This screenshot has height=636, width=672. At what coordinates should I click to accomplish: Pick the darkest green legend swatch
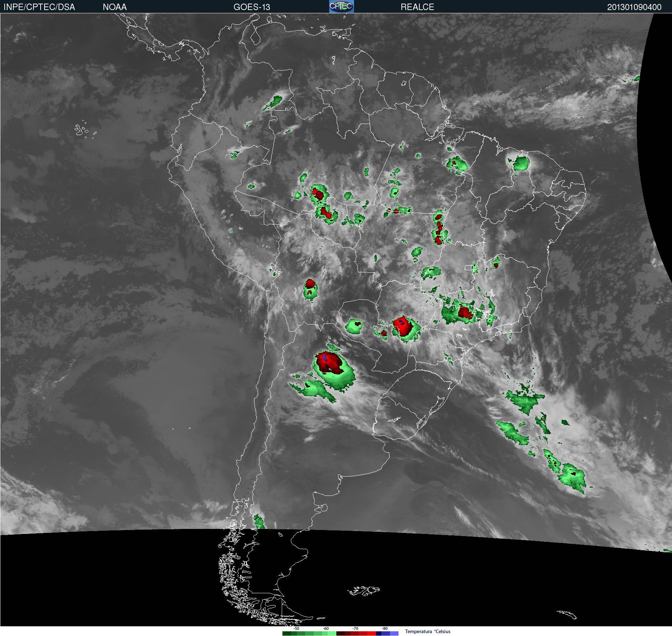click(x=287, y=633)
